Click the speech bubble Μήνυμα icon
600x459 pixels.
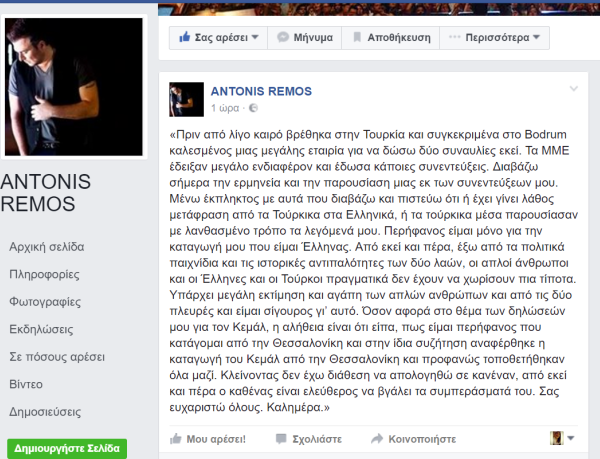tap(283, 37)
